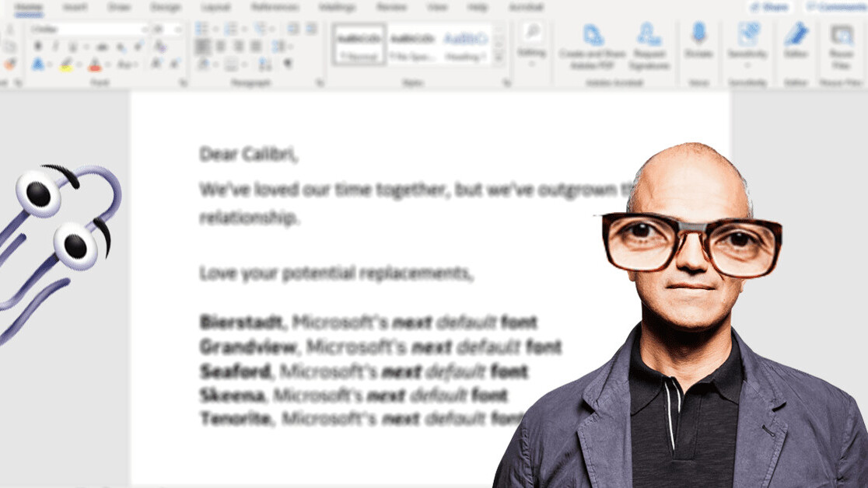Toggle italic formatting
Viewport: 868px width, 488px height.
tap(55, 47)
